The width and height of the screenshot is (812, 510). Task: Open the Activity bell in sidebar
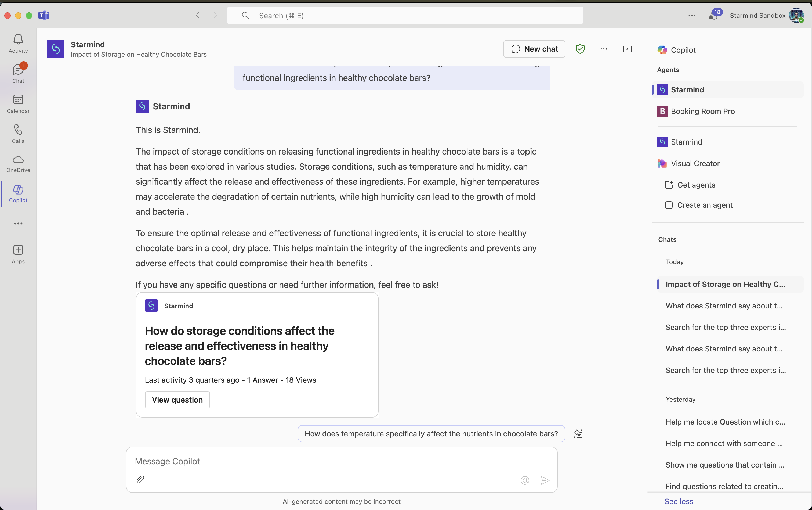coord(18,44)
